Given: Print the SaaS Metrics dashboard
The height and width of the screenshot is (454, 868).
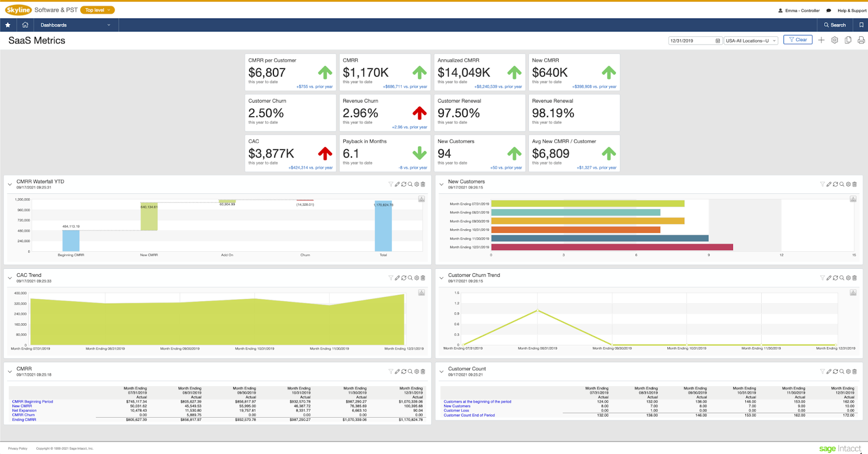Looking at the screenshot, I should [x=861, y=40].
